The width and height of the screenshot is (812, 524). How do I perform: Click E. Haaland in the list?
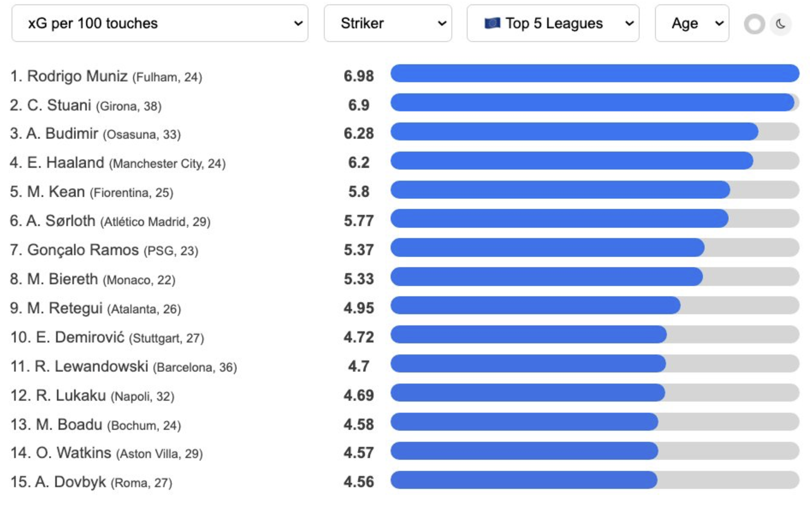tap(66, 163)
